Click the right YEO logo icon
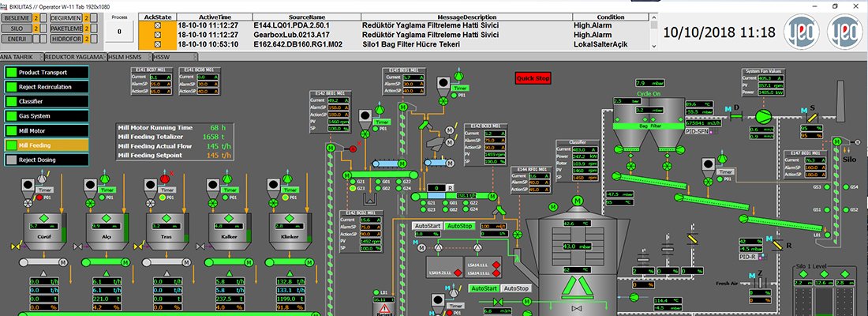 [844, 32]
